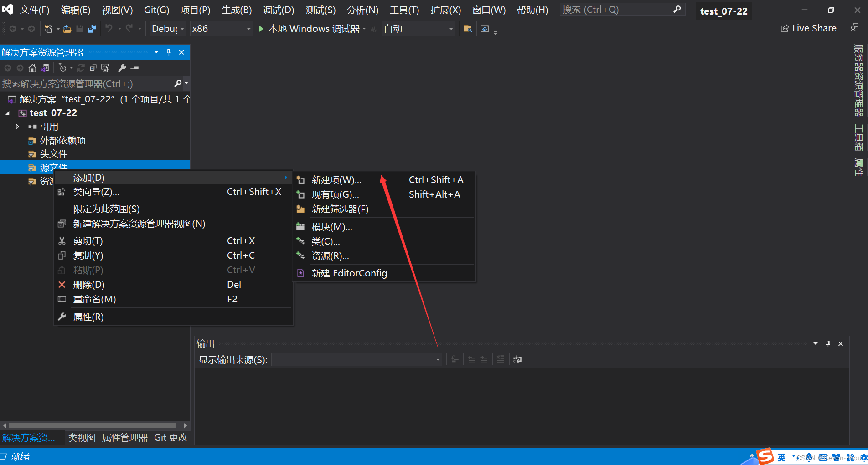This screenshot has width=868, height=465.
Task: Select 重命名(M) in the context menu
Action: (173, 299)
